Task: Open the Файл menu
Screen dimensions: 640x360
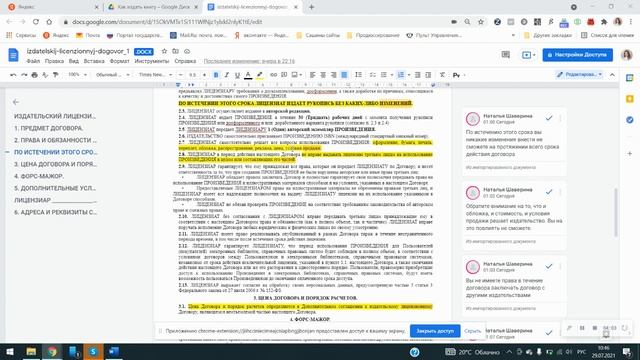Action: tap(33, 61)
